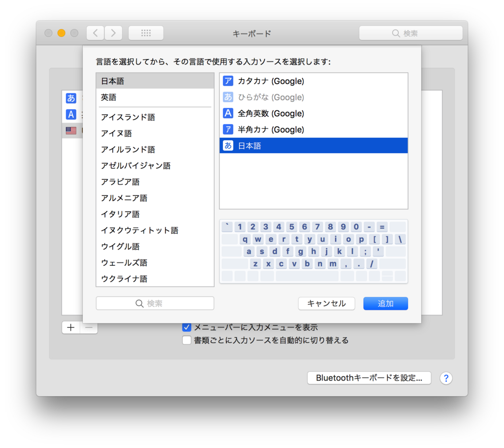Click the help question mark icon
This screenshot has width=504, height=448.
pos(446,378)
